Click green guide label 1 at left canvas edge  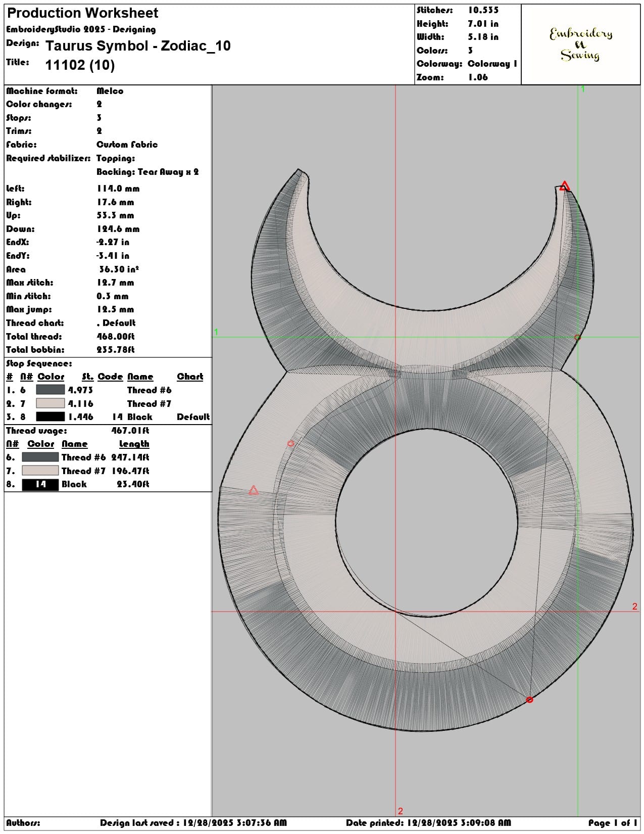(216, 332)
